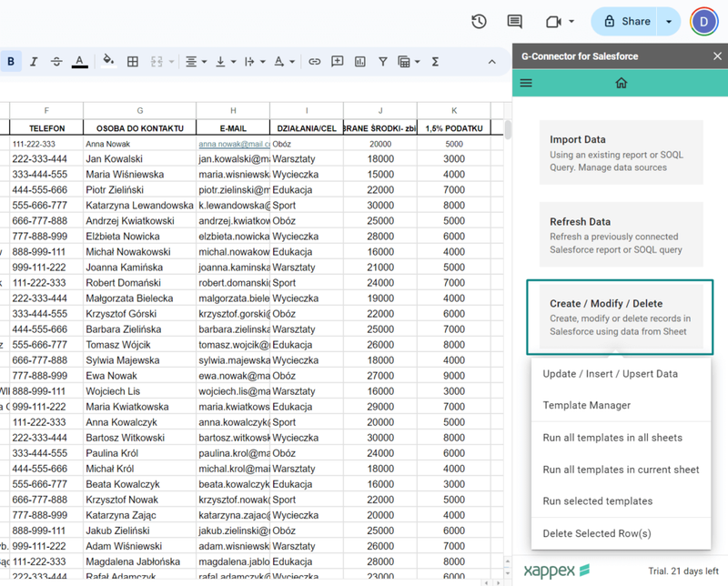Click the table views icon

(x=403, y=61)
